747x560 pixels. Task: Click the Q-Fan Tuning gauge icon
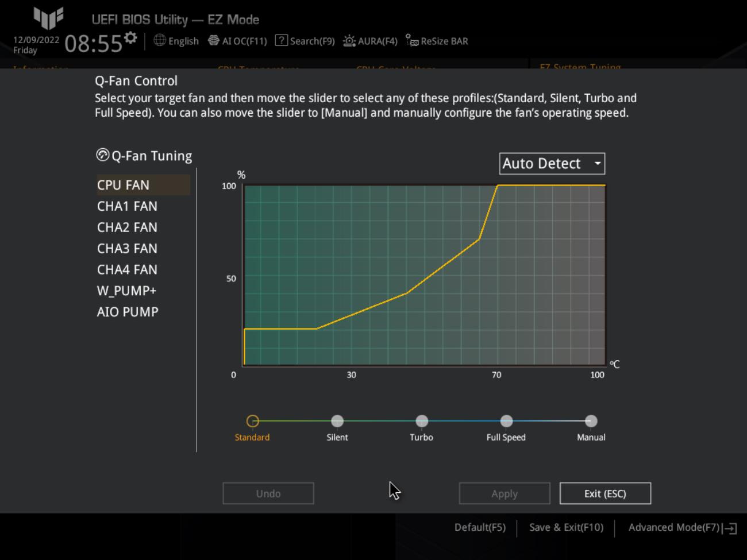(x=103, y=155)
